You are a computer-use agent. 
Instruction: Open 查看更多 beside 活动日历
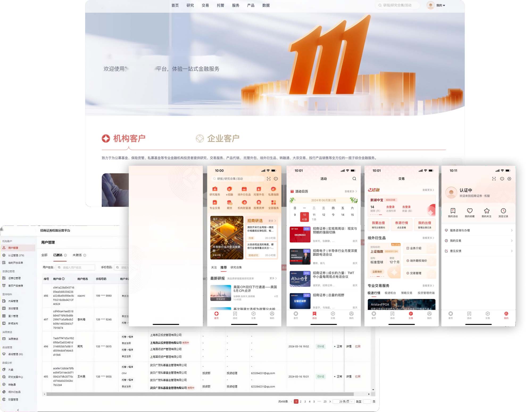tap(351, 191)
